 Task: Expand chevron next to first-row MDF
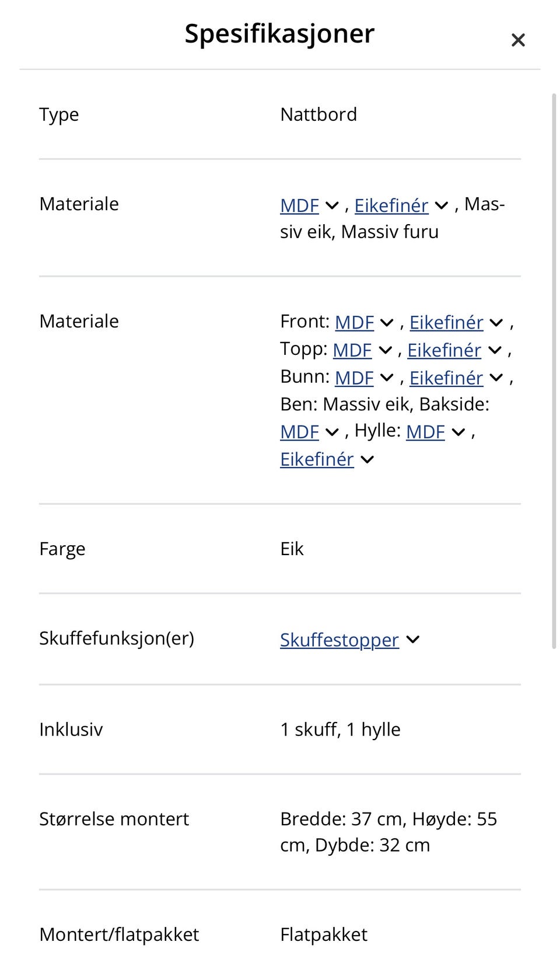tap(332, 205)
